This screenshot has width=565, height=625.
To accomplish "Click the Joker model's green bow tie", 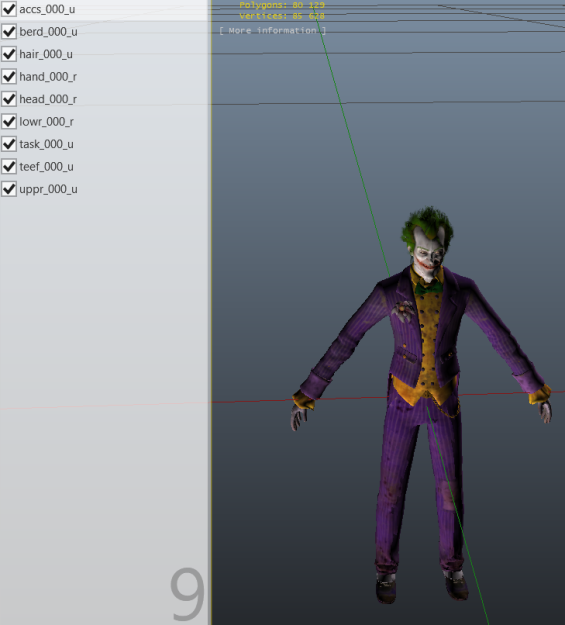I will coord(428,288).
